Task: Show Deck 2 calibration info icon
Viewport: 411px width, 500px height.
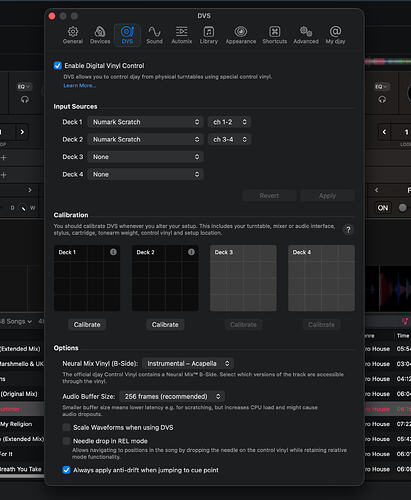Action: click(x=191, y=252)
